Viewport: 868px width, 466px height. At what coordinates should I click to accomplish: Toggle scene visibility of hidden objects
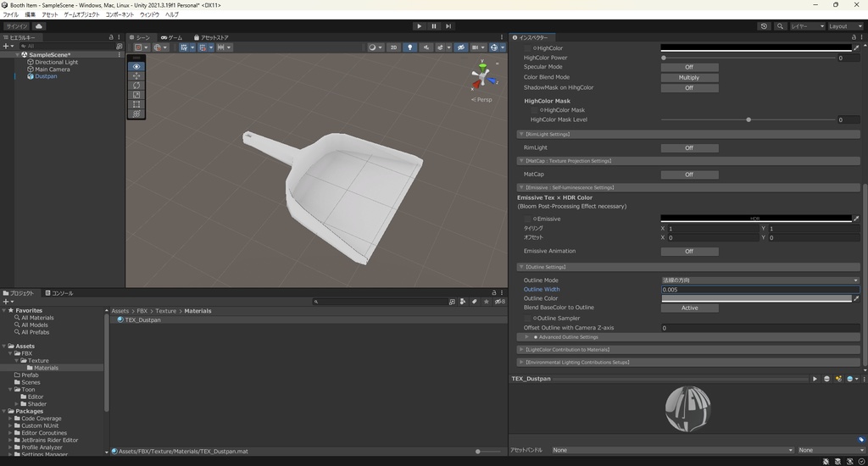[460, 47]
